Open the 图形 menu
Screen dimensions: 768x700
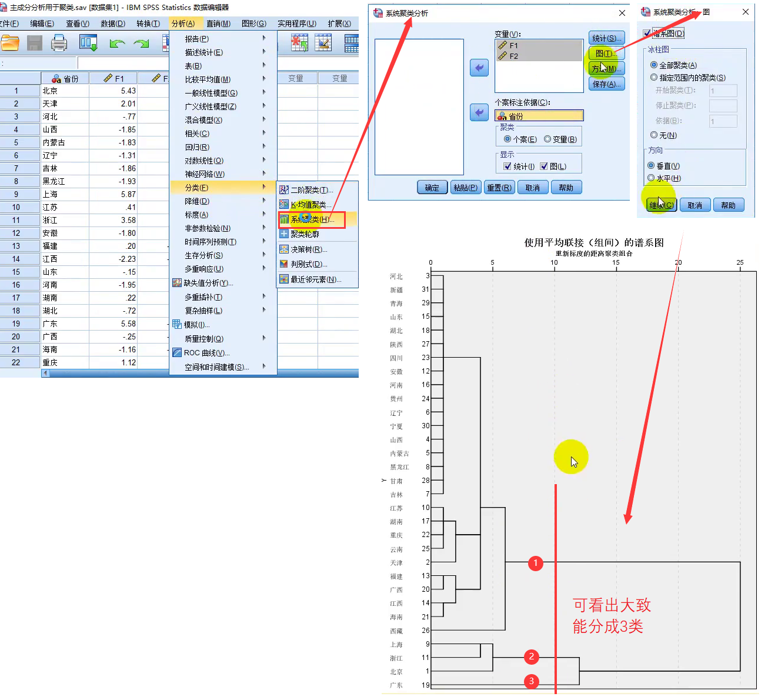[x=254, y=24]
